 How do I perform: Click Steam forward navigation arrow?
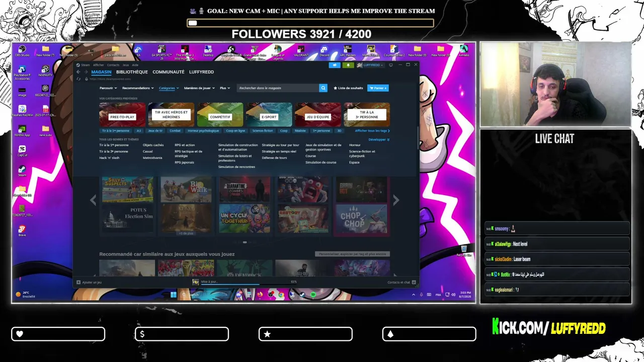point(85,72)
